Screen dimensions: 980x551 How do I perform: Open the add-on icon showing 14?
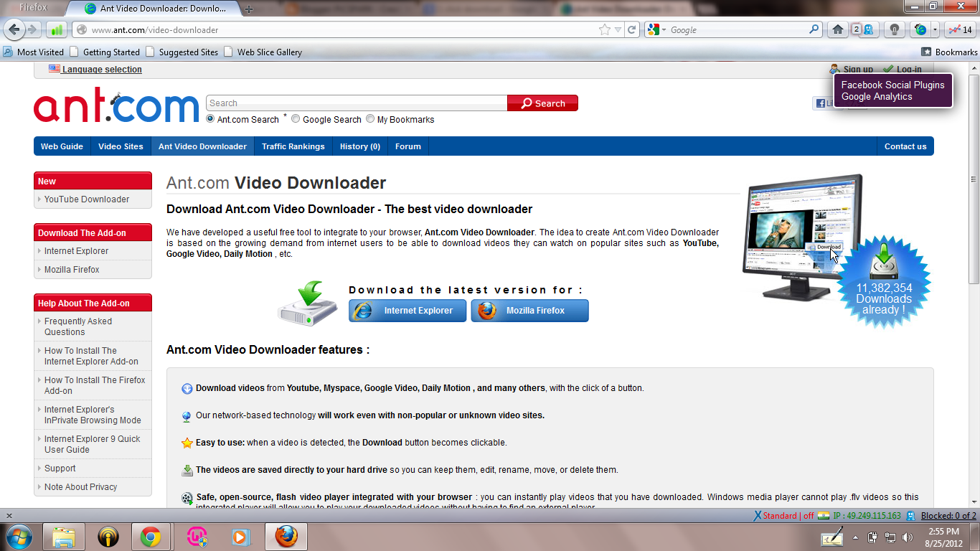coord(961,30)
